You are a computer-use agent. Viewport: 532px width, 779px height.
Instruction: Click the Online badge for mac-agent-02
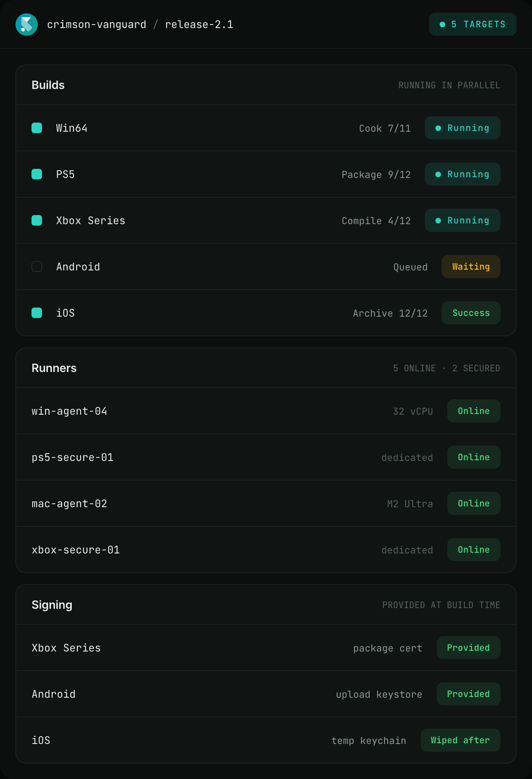[x=474, y=503]
